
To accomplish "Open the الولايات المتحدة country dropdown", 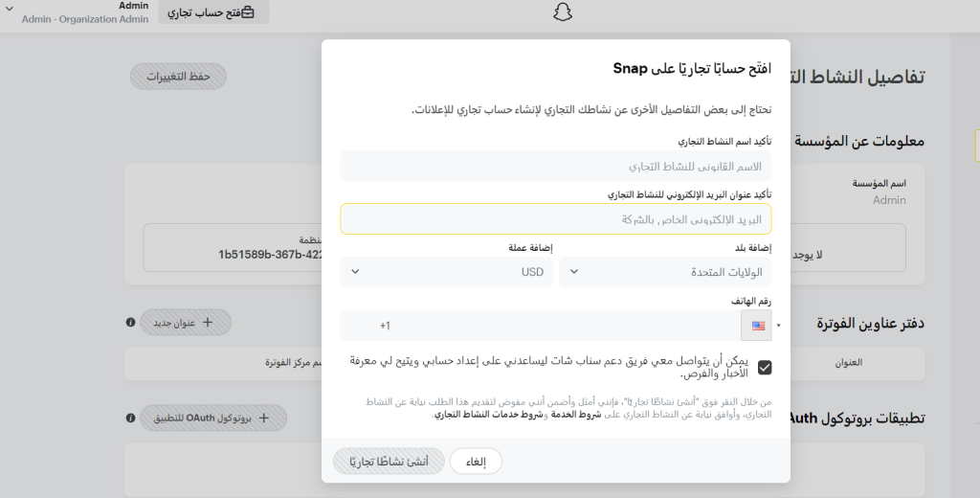I will click(665, 272).
